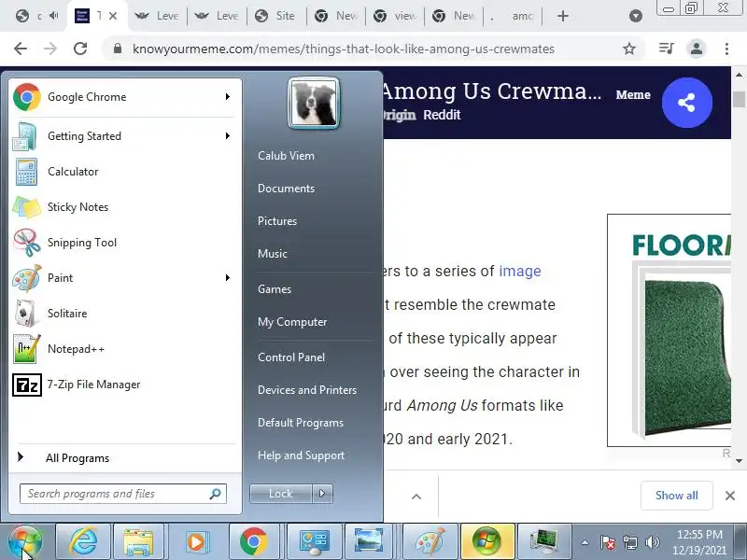Image resolution: width=747 pixels, height=560 pixels.
Task: Click the search magnifier icon in Start menu
Action: click(x=216, y=494)
